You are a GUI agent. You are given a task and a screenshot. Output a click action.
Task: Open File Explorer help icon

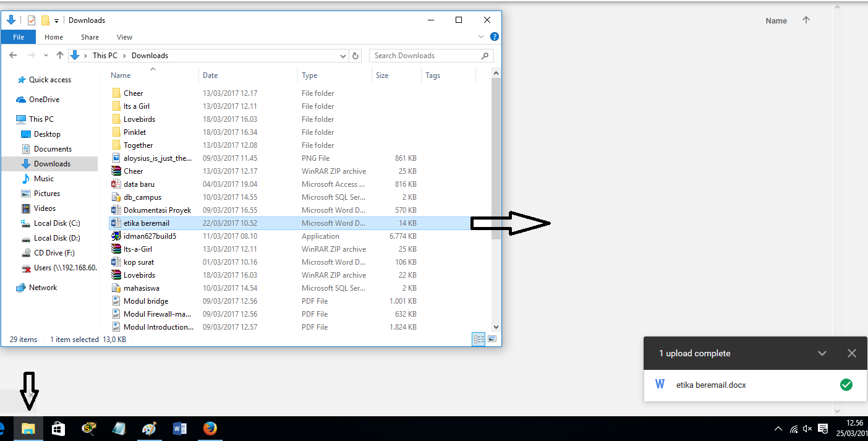tap(495, 37)
